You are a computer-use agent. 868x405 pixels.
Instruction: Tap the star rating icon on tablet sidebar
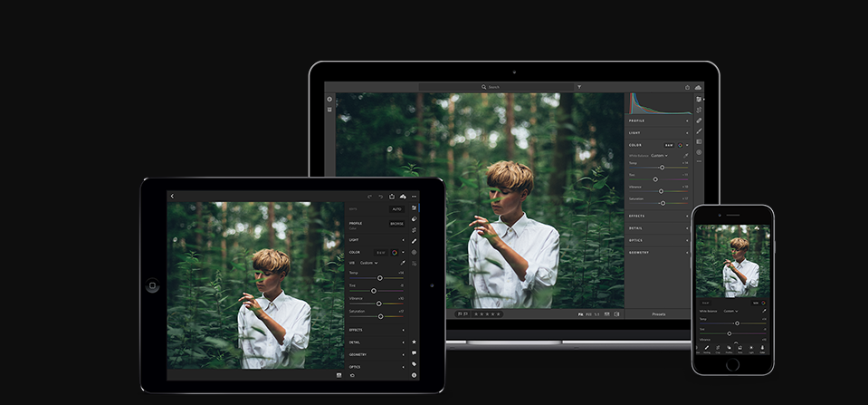[414, 342]
